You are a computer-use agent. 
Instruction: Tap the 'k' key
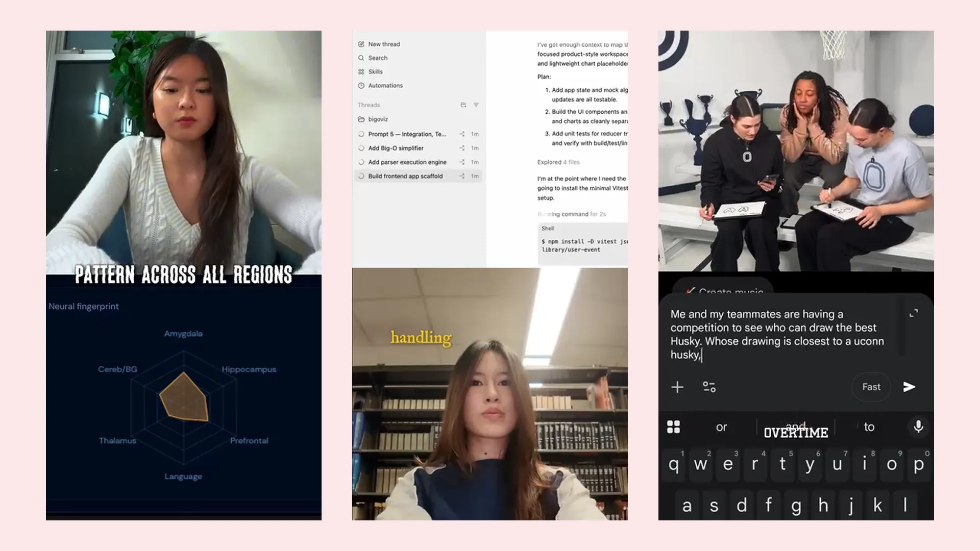click(878, 506)
